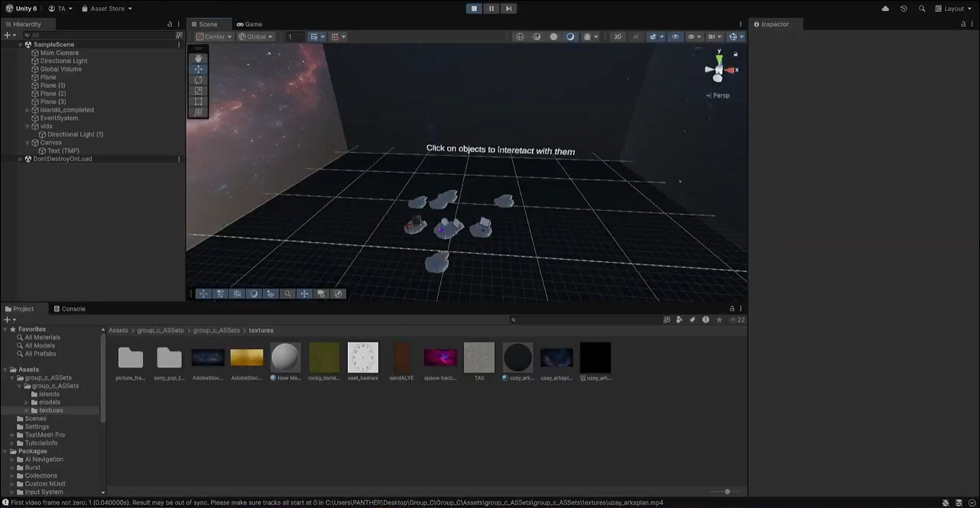980x508 pixels.
Task: Open the Layout dropdown
Action: coord(953,8)
